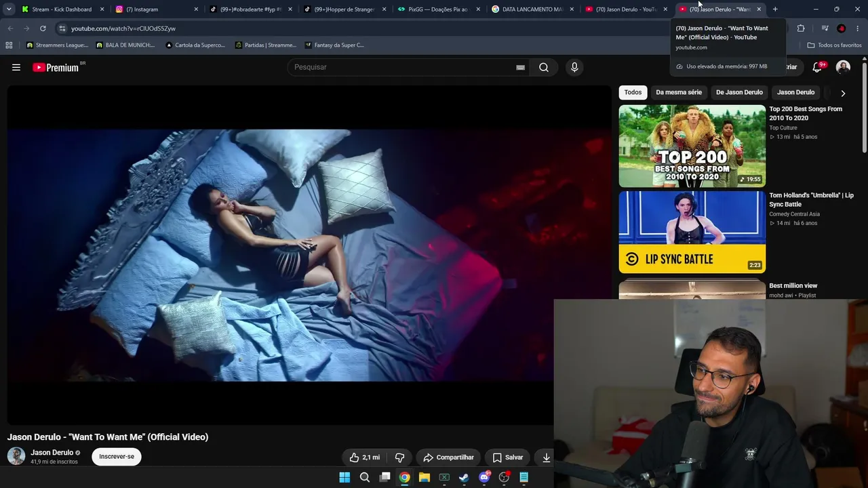Image resolution: width=868 pixels, height=488 pixels.
Task: Like the Jason Derulo video
Action: [x=364, y=457]
